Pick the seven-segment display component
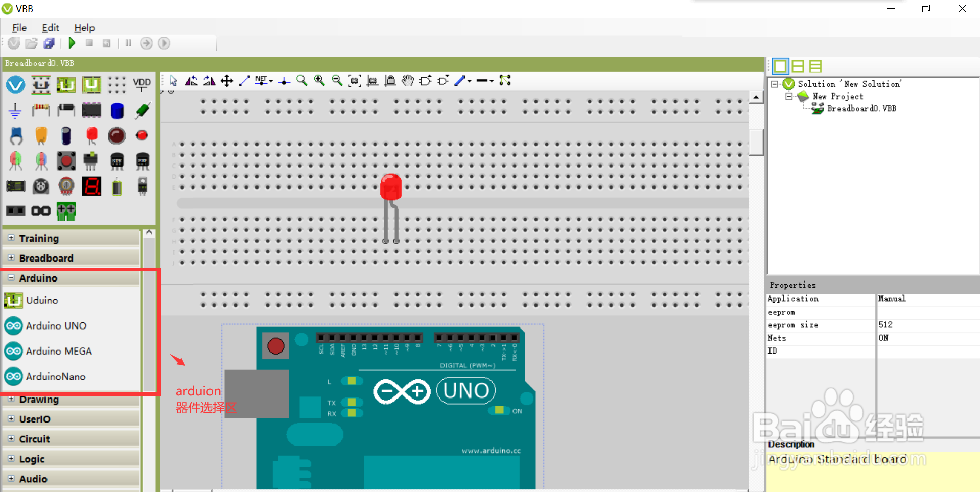Image resolution: width=980 pixels, height=492 pixels. (92, 186)
